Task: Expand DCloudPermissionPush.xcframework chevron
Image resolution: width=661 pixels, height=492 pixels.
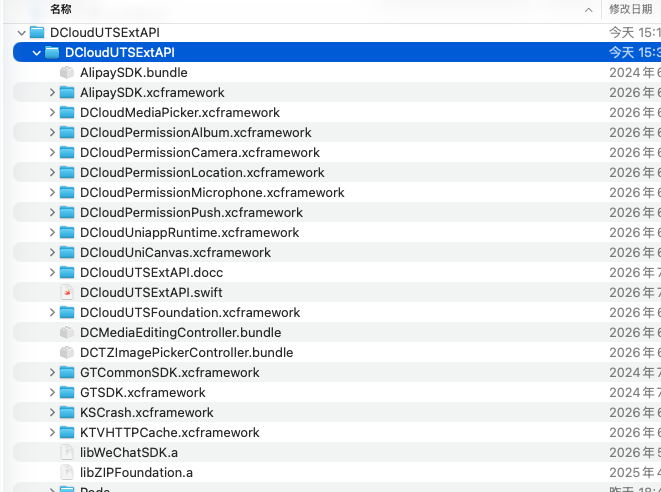Action: pos(52,213)
